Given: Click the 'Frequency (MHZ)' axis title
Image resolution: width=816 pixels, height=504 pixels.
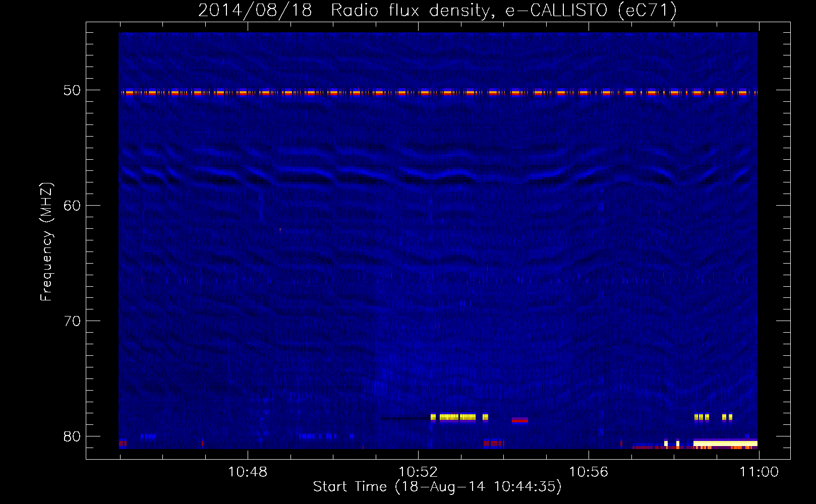Looking at the screenshot, I should pos(46,242).
